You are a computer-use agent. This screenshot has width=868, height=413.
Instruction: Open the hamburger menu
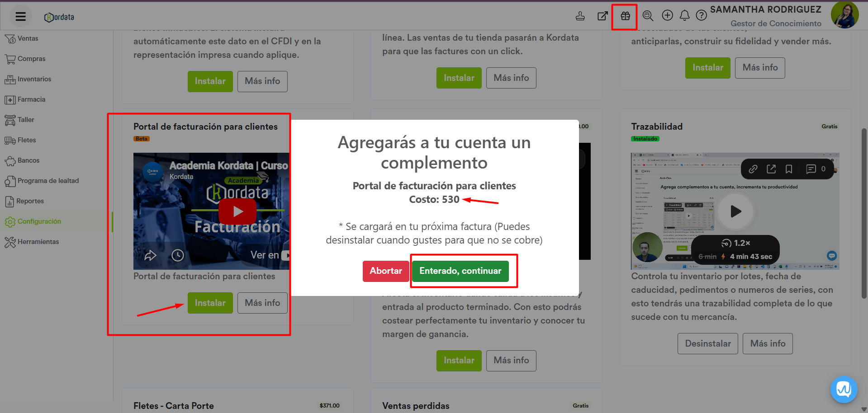point(20,17)
